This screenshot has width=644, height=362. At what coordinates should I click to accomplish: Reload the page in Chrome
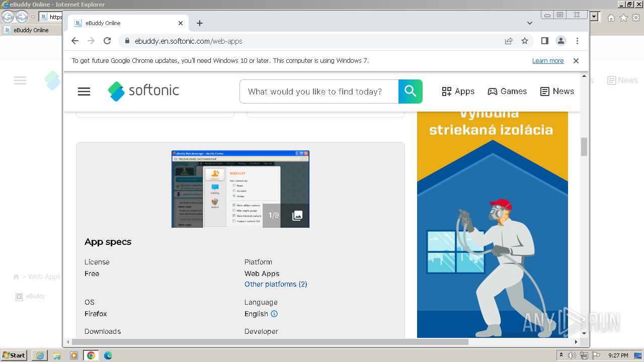pos(107,41)
